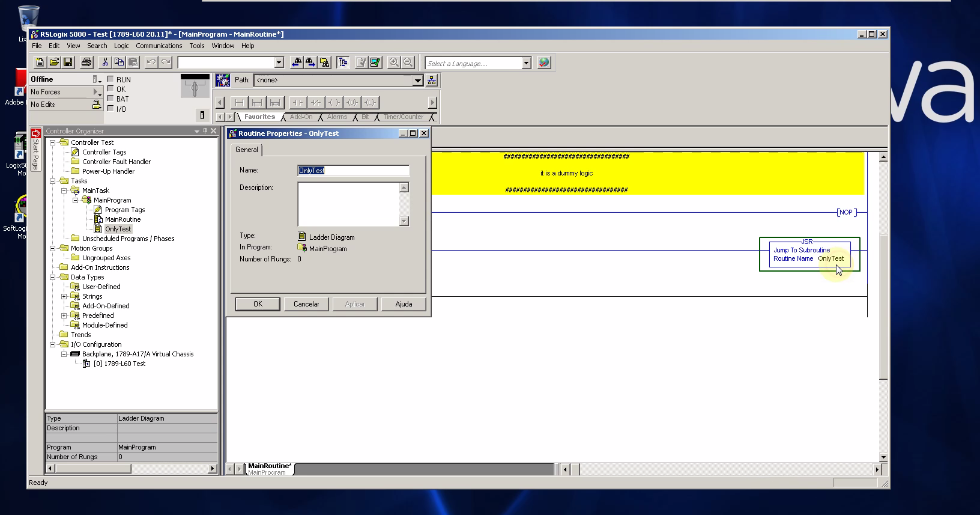Click the Verify Routine icon
The width and height of the screenshot is (980, 515).
(x=361, y=62)
